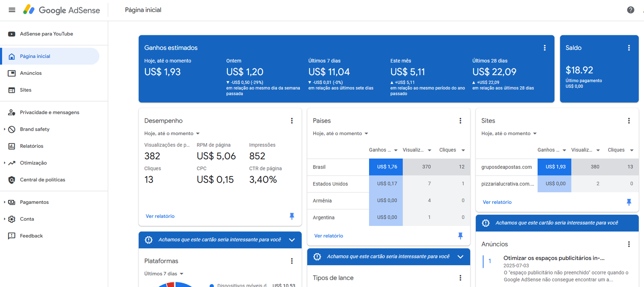Click the Sites sidebar icon

pyautogui.click(x=12, y=90)
